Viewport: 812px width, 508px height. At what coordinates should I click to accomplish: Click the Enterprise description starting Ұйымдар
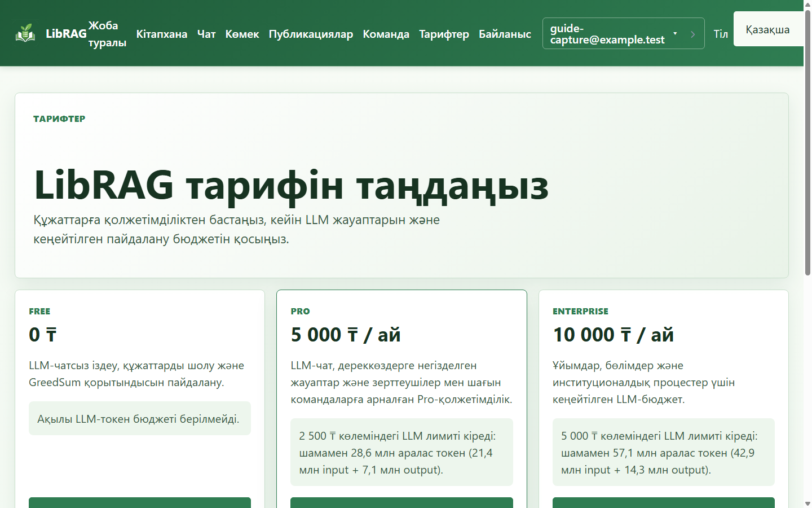pyautogui.click(x=643, y=382)
